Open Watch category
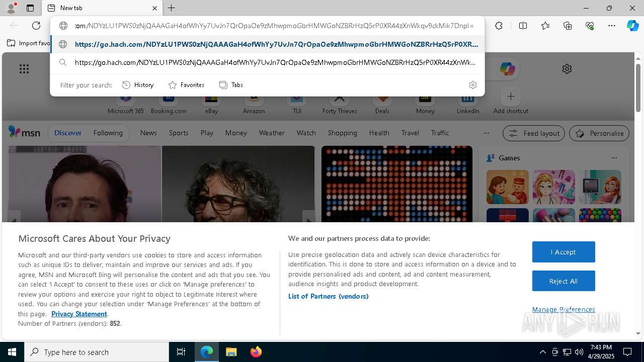The image size is (644, 362). pos(306,133)
